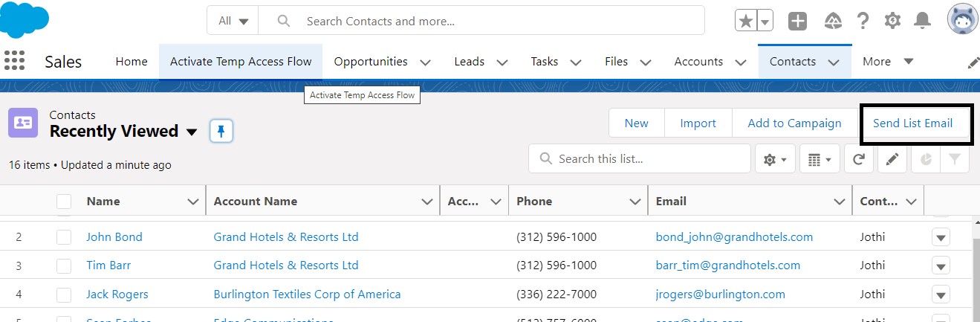Click the Salesforce cloud logo
980x322 pixels.
click(25, 20)
